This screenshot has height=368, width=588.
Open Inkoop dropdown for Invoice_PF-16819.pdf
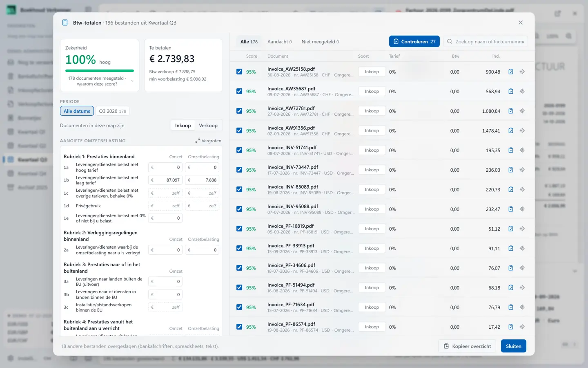372,229
